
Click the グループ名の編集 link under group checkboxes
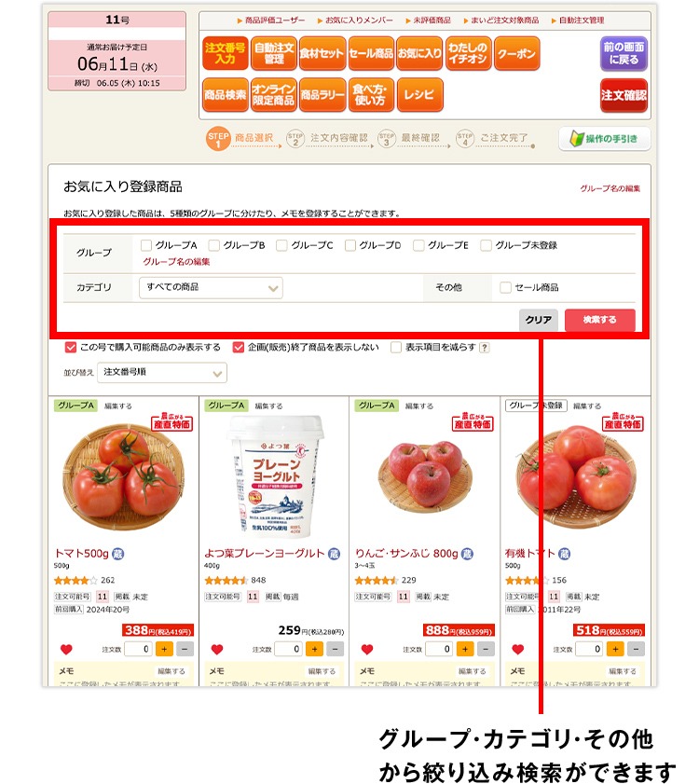click(x=176, y=262)
